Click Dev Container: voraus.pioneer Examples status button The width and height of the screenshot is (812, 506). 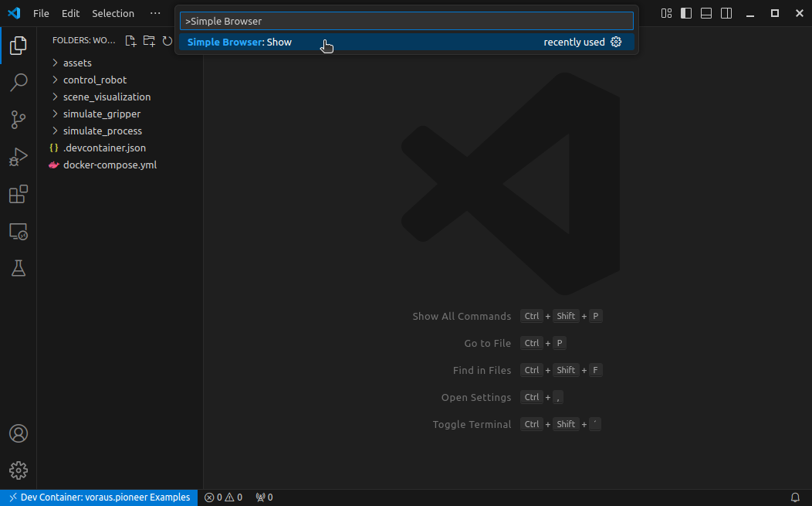99,498
